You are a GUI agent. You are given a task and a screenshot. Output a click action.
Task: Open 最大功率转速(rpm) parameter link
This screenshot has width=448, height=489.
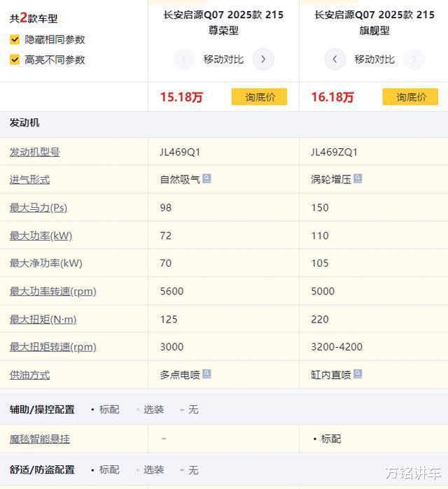point(52,291)
